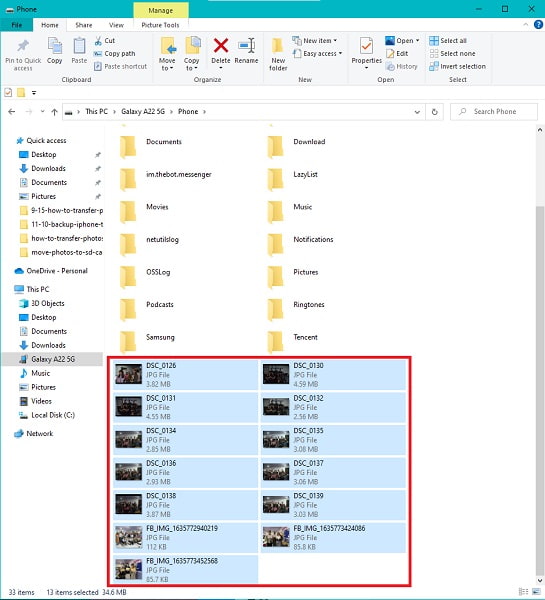Switch to the Home ribbon tab
Viewport: 545px width, 600px height.
click(50, 25)
